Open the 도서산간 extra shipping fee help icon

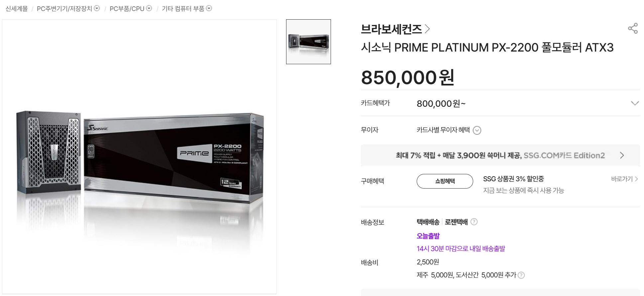[x=521, y=275]
